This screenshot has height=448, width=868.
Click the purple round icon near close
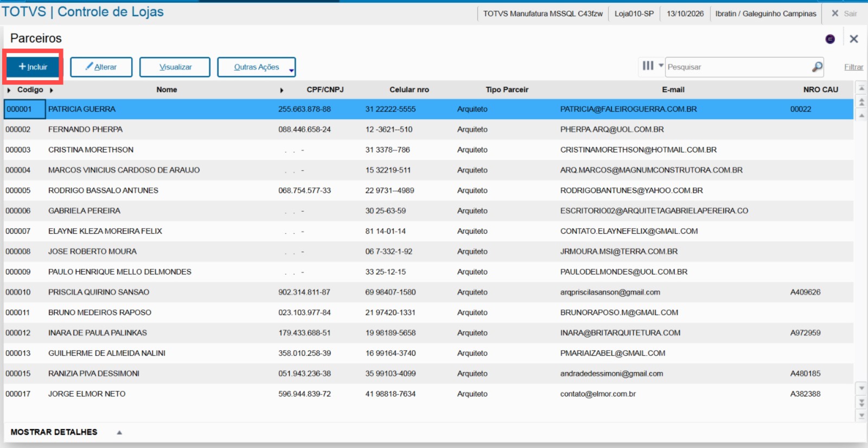tap(830, 39)
